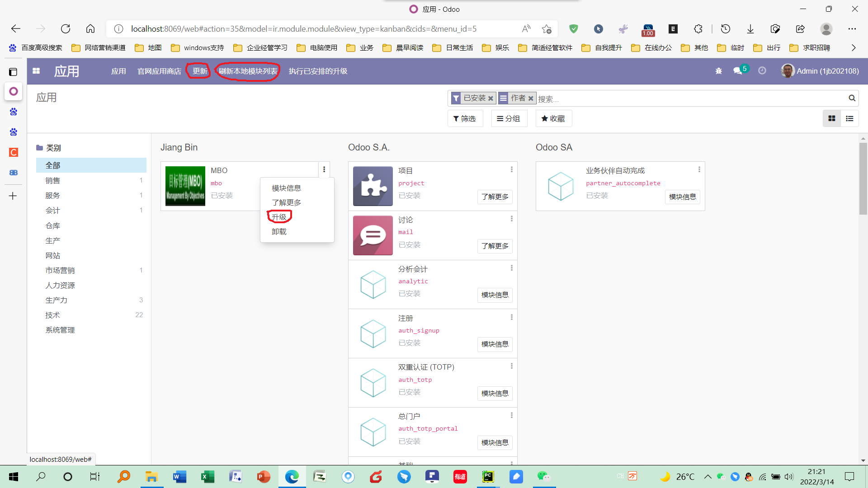
Task: Click the MBO module thumbnail
Action: [185, 186]
